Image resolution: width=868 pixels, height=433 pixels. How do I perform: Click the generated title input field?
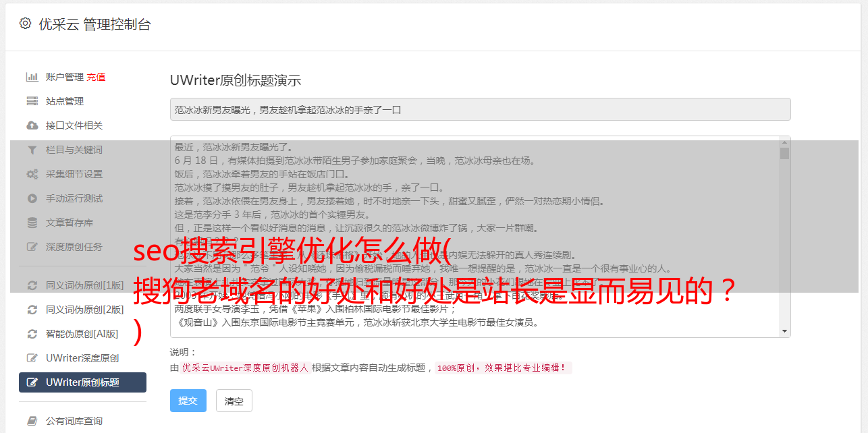(x=480, y=109)
